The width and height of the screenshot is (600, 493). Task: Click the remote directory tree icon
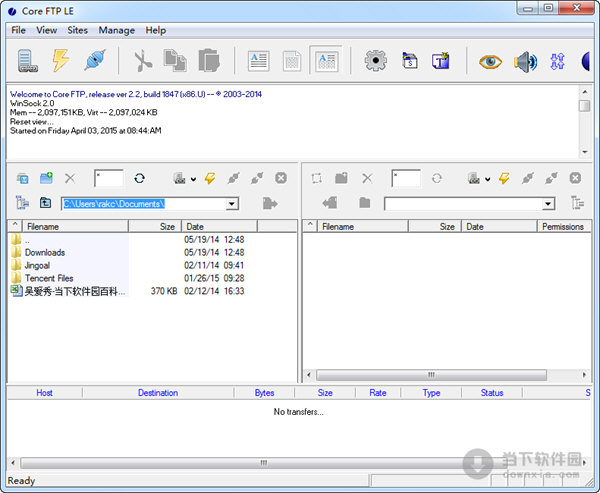coord(577,203)
